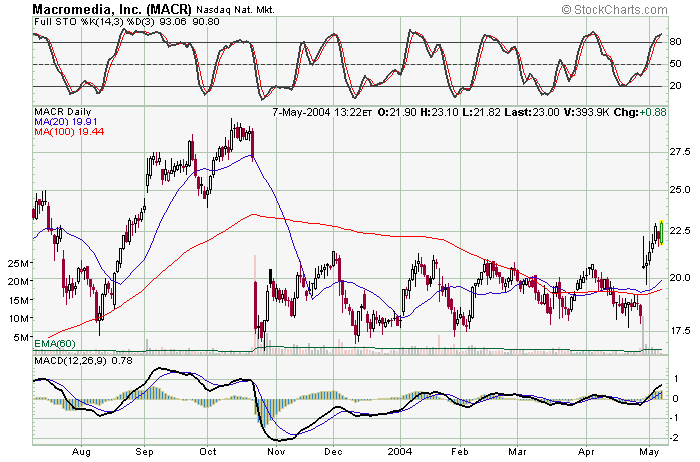Click the 10M volume axis label

coord(18,318)
